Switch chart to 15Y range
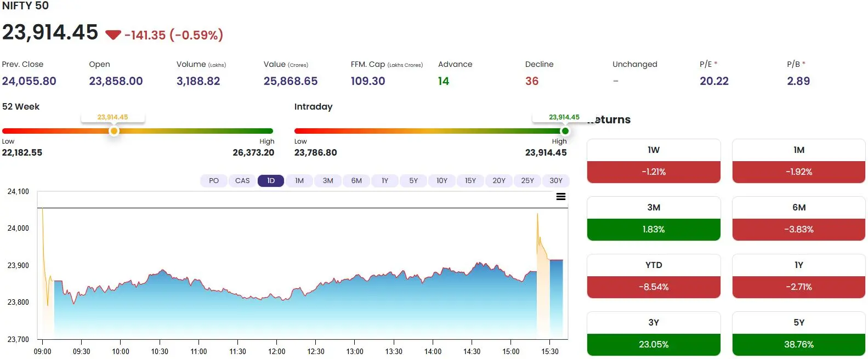This screenshot has width=868, height=359. tap(470, 181)
